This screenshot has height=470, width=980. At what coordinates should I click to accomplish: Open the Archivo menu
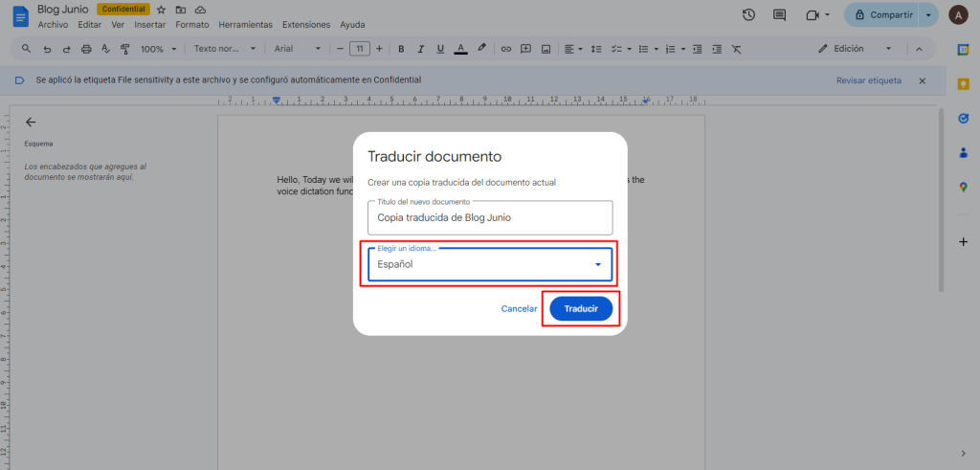tap(54, 25)
